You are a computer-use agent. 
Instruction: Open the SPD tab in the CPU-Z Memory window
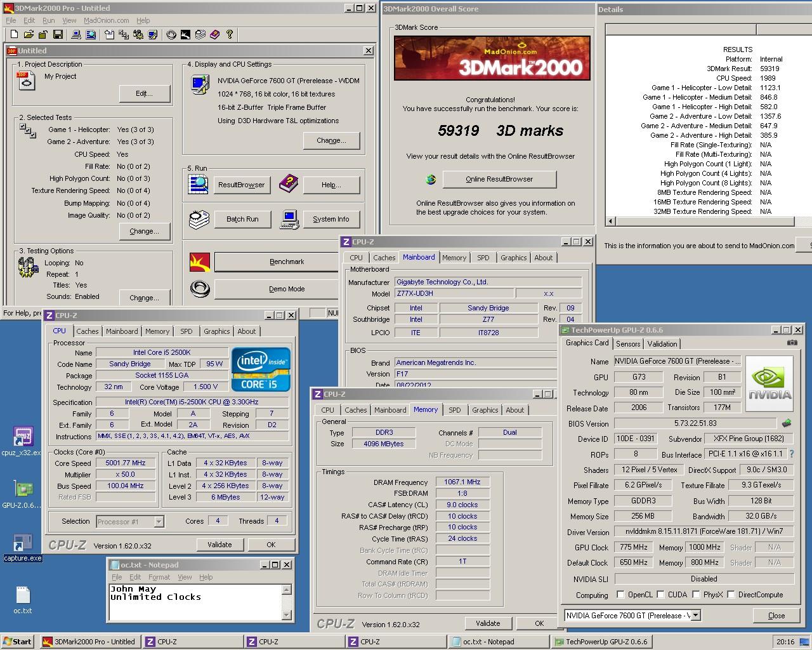coord(455,410)
